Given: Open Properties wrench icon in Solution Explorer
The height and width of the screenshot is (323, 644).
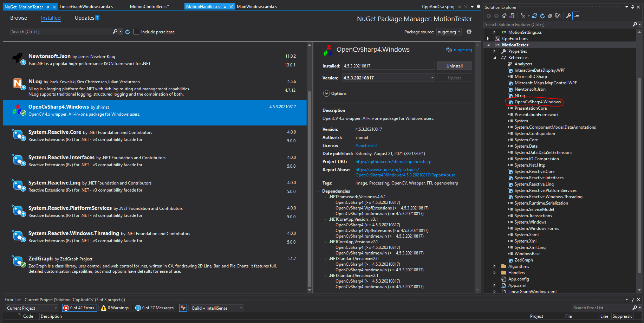Looking at the screenshot, I should [568, 16].
